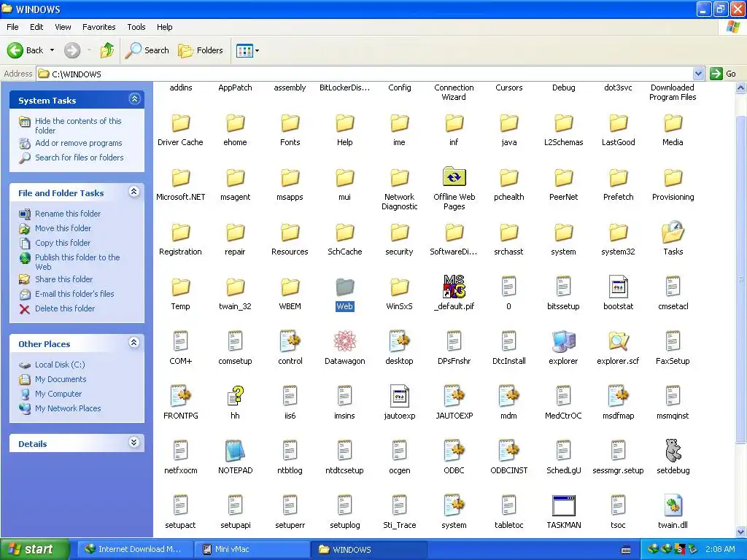Click Add or remove programs link
The image size is (747, 560).
(x=79, y=143)
